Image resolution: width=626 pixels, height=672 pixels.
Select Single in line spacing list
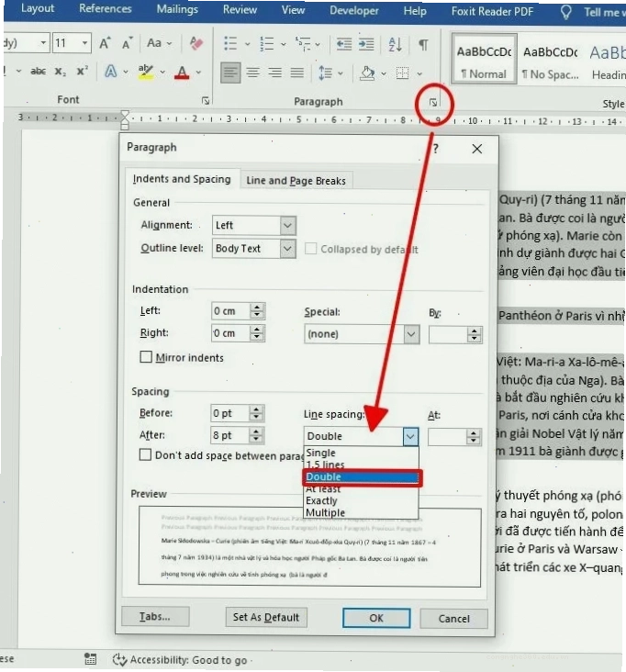(361, 453)
